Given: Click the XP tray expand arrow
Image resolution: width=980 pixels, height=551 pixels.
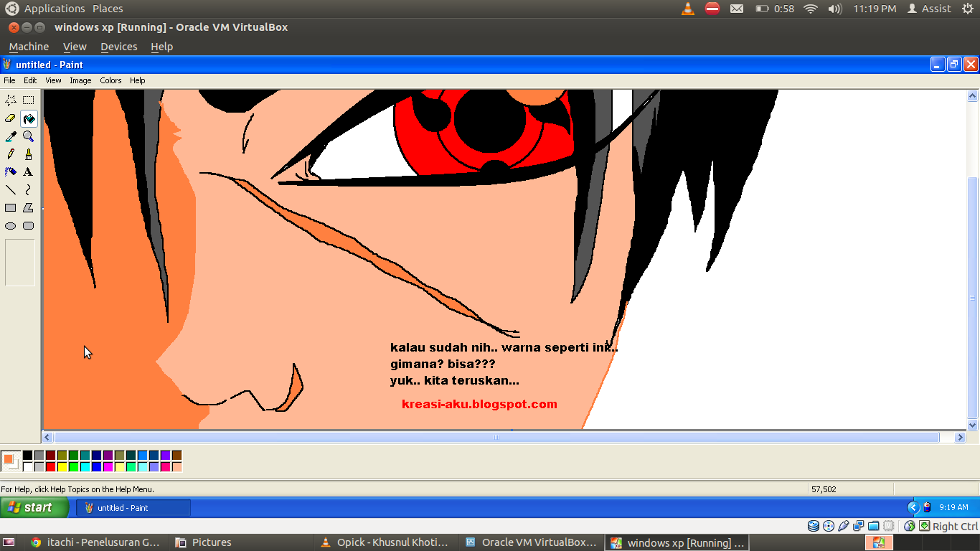Looking at the screenshot, I should pyautogui.click(x=913, y=507).
